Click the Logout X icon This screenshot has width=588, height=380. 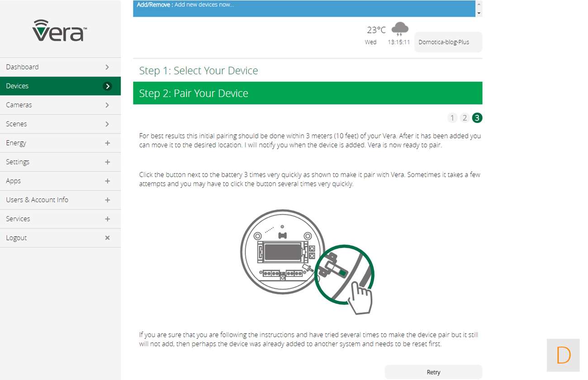point(107,238)
